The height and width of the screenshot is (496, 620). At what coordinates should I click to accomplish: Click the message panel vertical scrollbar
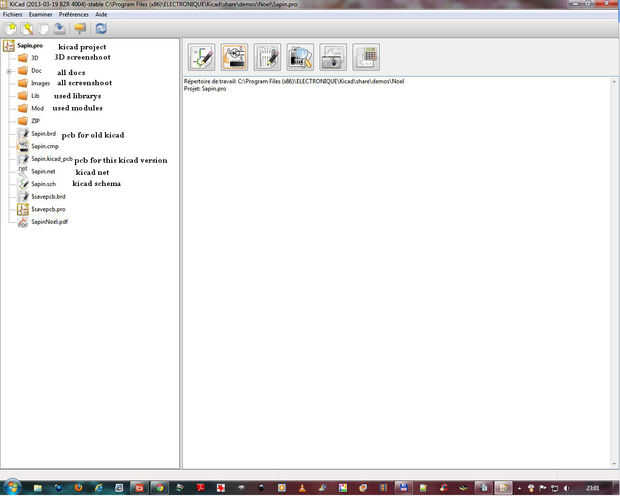tap(614, 273)
